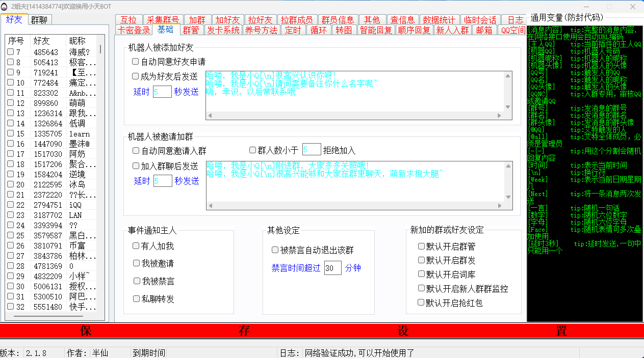The width and height of the screenshot is (644, 358).
Task: Go to the 卡密登录 tab
Action: (x=134, y=30)
